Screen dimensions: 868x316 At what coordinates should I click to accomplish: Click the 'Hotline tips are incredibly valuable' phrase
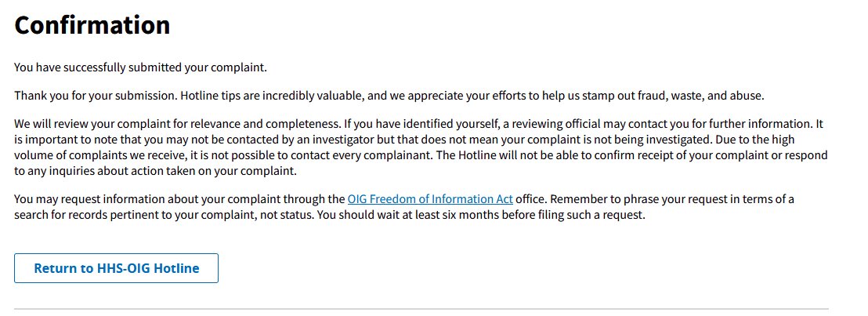pos(271,96)
